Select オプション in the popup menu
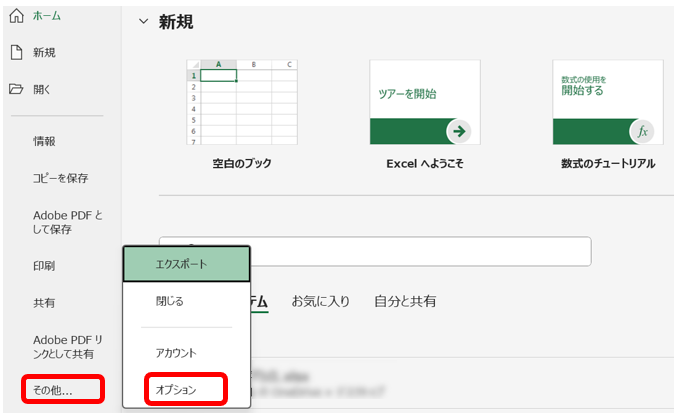The height and width of the screenshot is (413, 677). click(x=186, y=389)
